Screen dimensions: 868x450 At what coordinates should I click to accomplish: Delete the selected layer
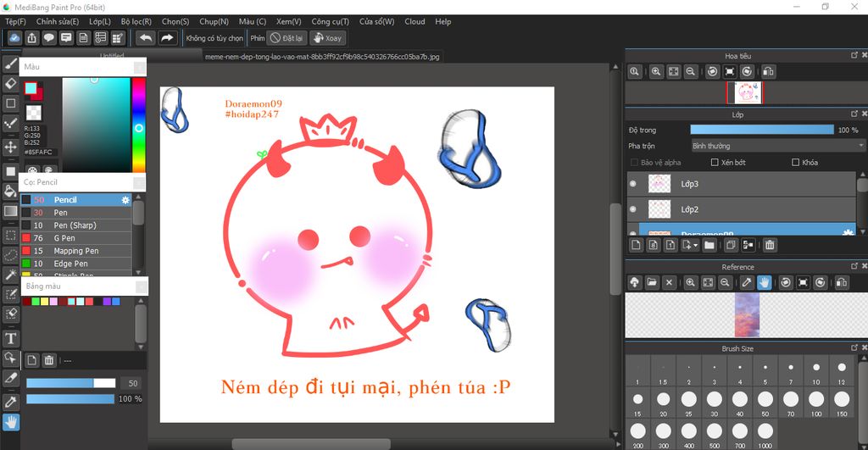click(x=770, y=245)
